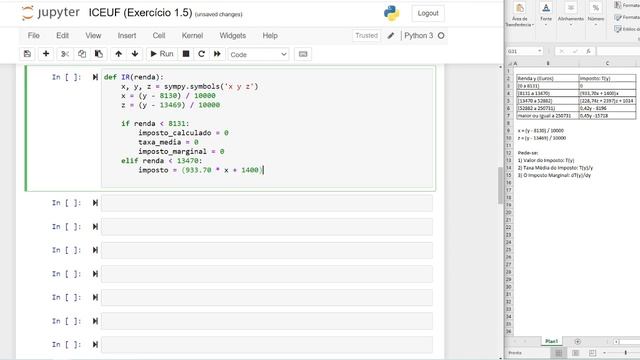This screenshot has height=360, width=640.
Task: Open the Excel Name Box dropdown arrow
Action: pyautogui.click(x=540, y=51)
